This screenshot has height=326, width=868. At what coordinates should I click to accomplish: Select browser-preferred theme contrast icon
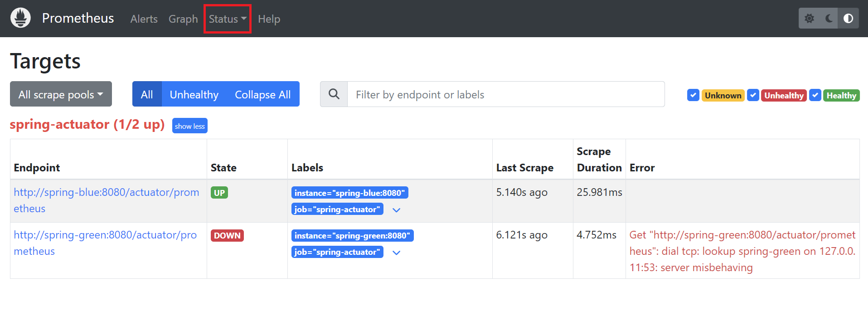pos(848,19)
